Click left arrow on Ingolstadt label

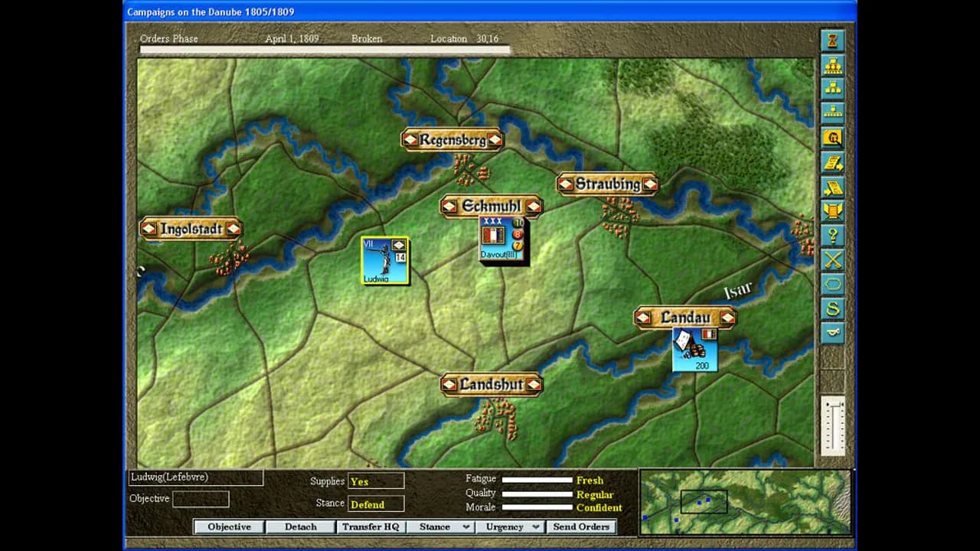(150, 229)
